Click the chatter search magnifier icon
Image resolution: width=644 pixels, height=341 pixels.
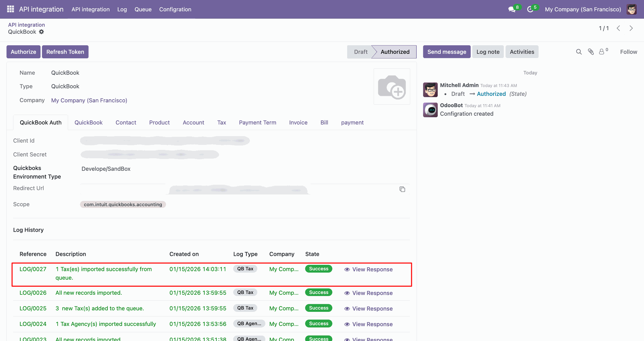579,52
